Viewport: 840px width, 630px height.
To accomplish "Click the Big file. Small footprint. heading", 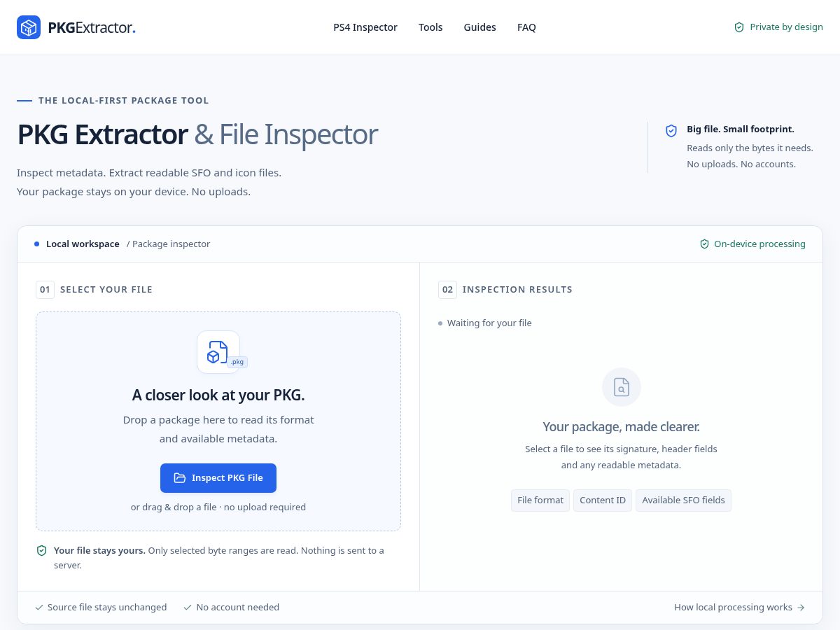I will tap(741, 129).
